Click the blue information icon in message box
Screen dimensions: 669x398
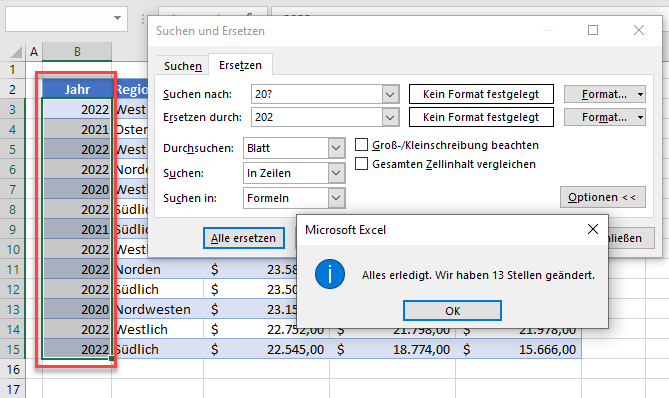(330, 274)
